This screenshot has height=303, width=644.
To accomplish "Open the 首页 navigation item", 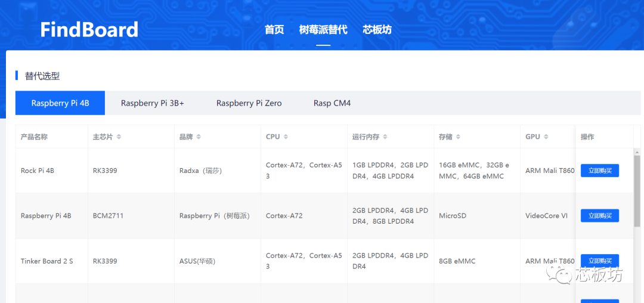I will [x=274, y=30].
